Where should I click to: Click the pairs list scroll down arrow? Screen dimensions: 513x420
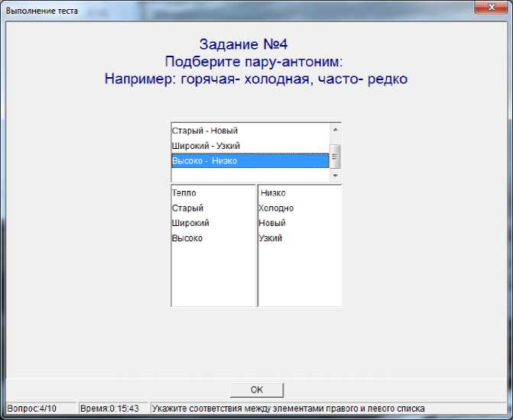click(335, 176)
